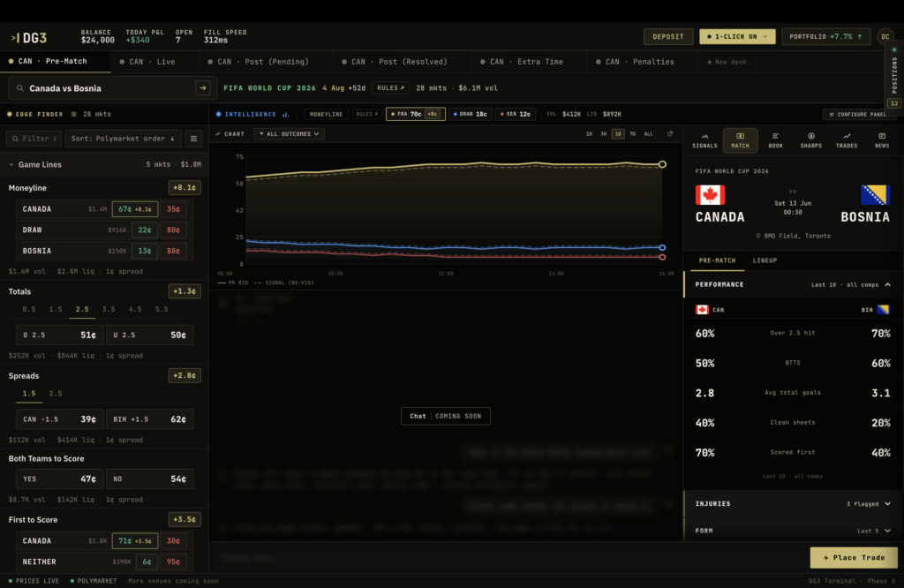The width and height of the screenshot is (904, 588).
Task: Open the Book panel icon
Action: [775, 140]
